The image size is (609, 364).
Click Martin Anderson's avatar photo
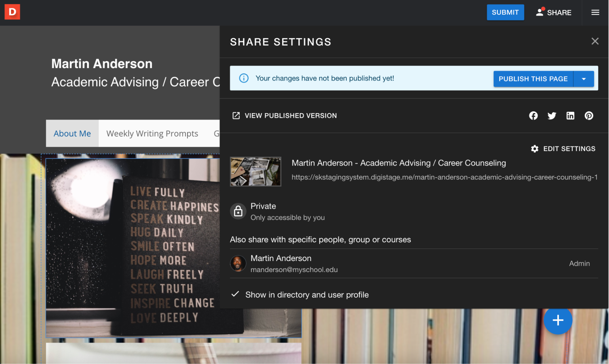pyautogui.click(x=238, y=263)
